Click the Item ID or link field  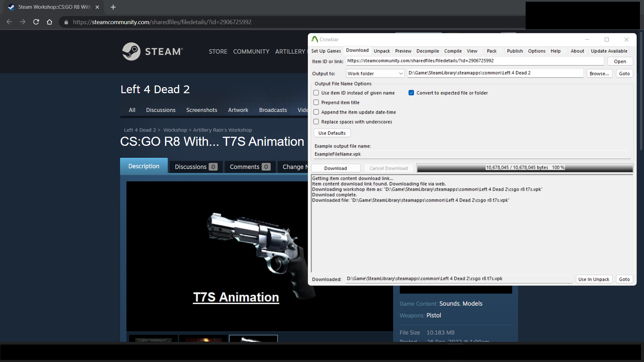pyautogui.click(x=475, y=61)
